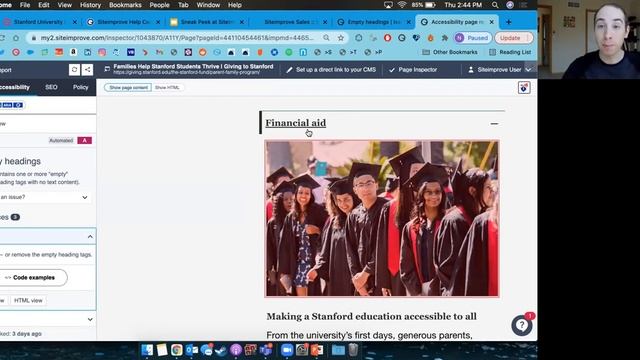This screenshot has height=360, width=640.
Task: Open the Bookmarks menu
Action: coord(125,5)
